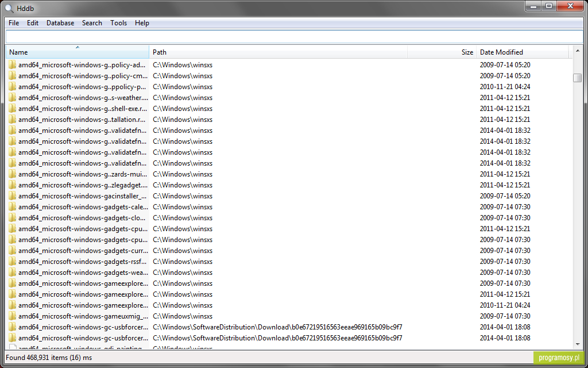Click the Hddb magnifier icon in title bar
Image resolution: width=588 pixels, height=368 pixels.
click(x=9, y=8)
